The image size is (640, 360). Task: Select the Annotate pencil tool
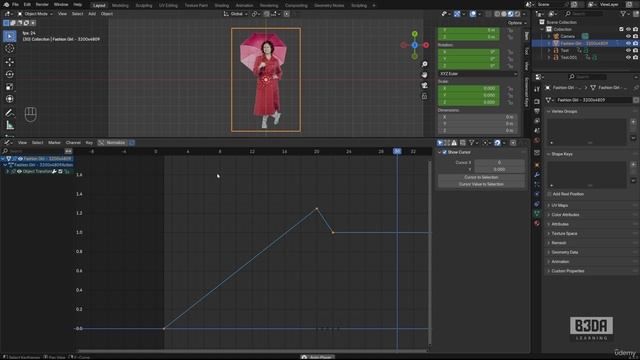coord(10,113)
